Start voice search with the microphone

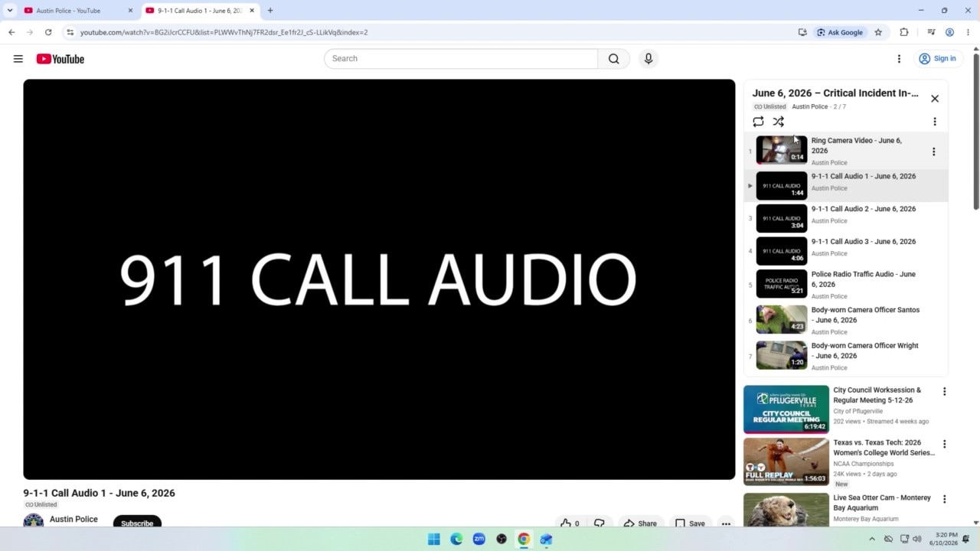pos(648,59)
